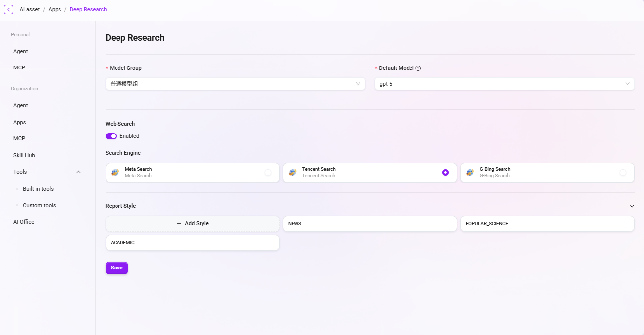Click the G-Bing Search engine card
Viewport: 644px width, 335px height.
pos(547,173)
